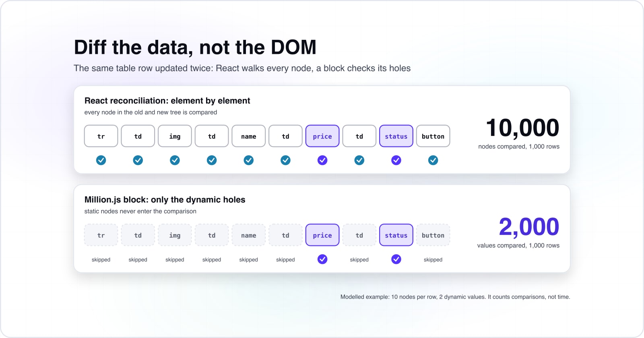Click 'static nodes never enter the comparison' text
Image resolution: width=644 pixels, height=338 pixels.
[140, 211]
